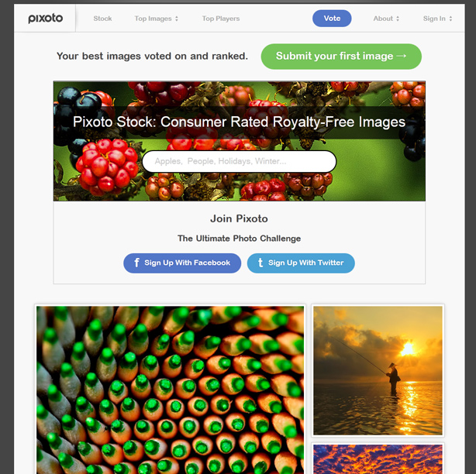Choose Sign Up With Twitter
This screenshot has width=476, height=474.
point(301,263)
